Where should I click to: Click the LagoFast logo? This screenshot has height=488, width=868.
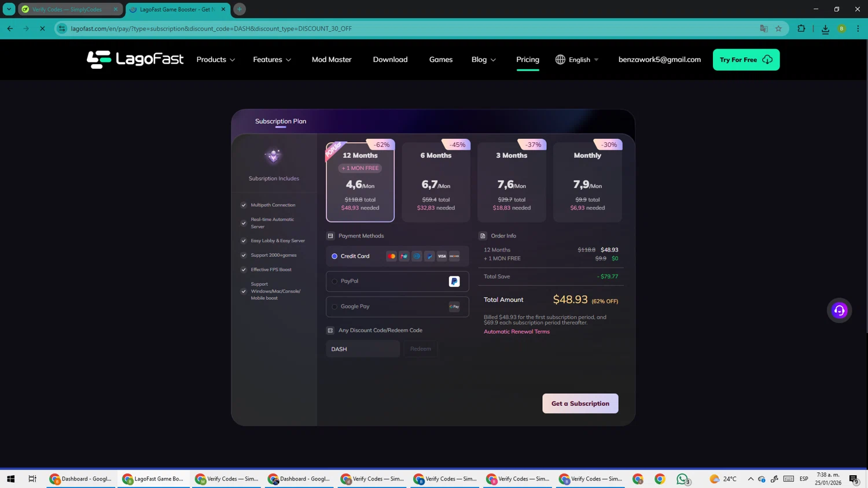135,60
